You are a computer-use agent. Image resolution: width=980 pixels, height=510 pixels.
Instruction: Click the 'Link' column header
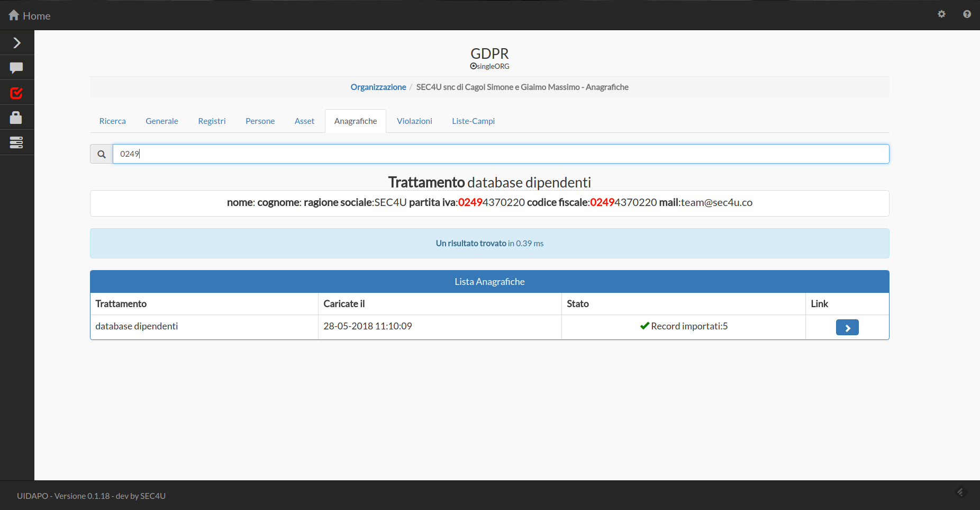coord(847,304)
